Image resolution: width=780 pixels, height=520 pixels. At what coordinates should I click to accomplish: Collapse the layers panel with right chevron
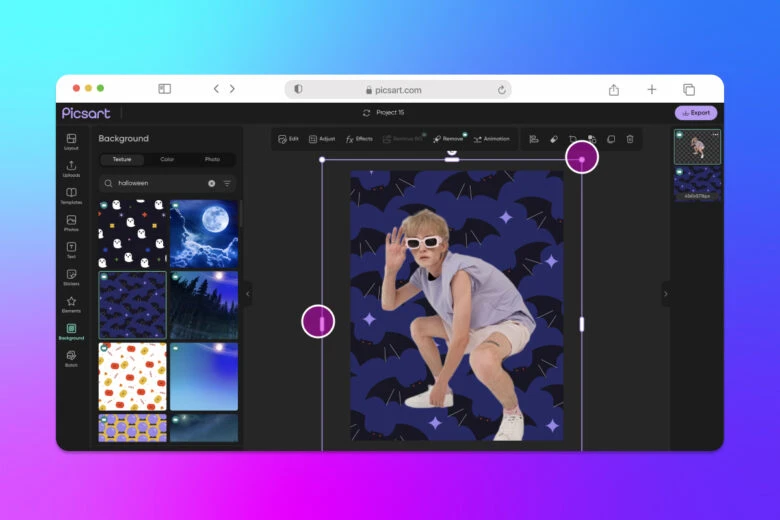(666, 293)
